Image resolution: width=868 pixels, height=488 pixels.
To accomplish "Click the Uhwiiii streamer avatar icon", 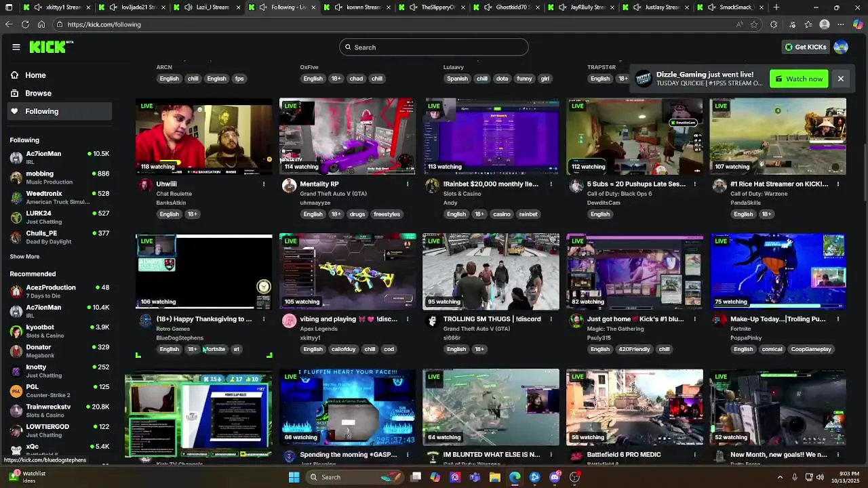I will (146, 185).
